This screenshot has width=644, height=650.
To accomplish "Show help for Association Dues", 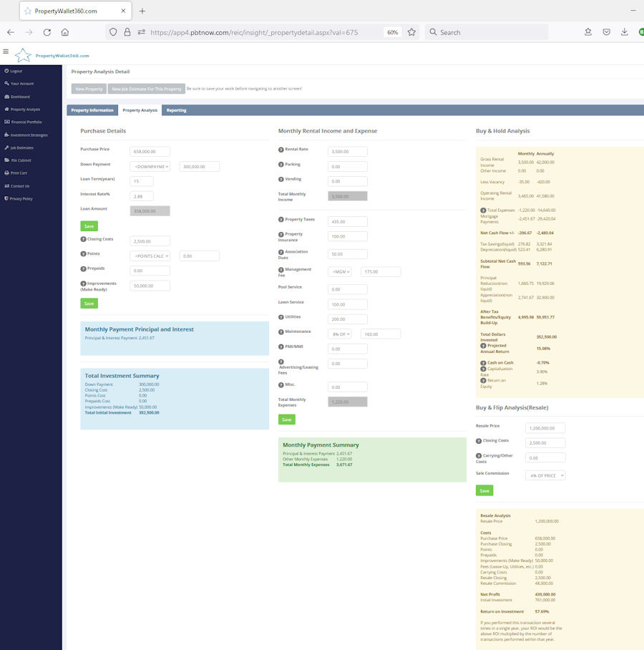I will (281, 252).
